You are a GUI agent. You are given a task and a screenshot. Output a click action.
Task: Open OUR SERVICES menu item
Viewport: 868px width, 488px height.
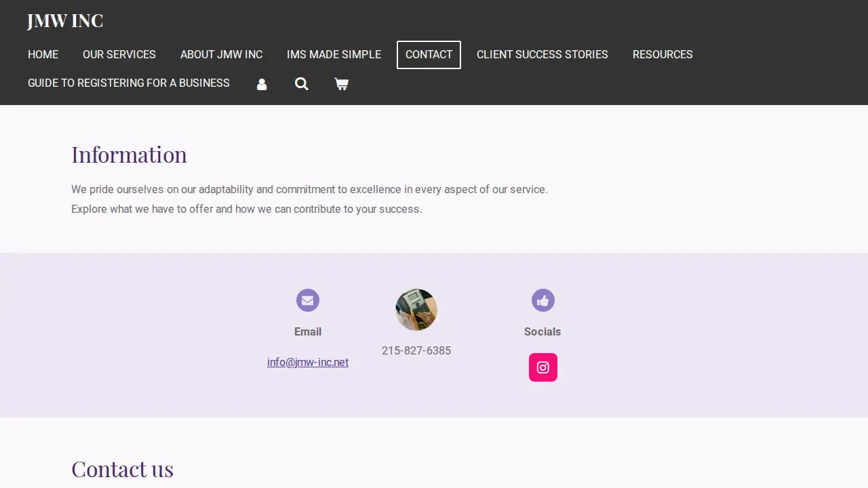[119, 54]
